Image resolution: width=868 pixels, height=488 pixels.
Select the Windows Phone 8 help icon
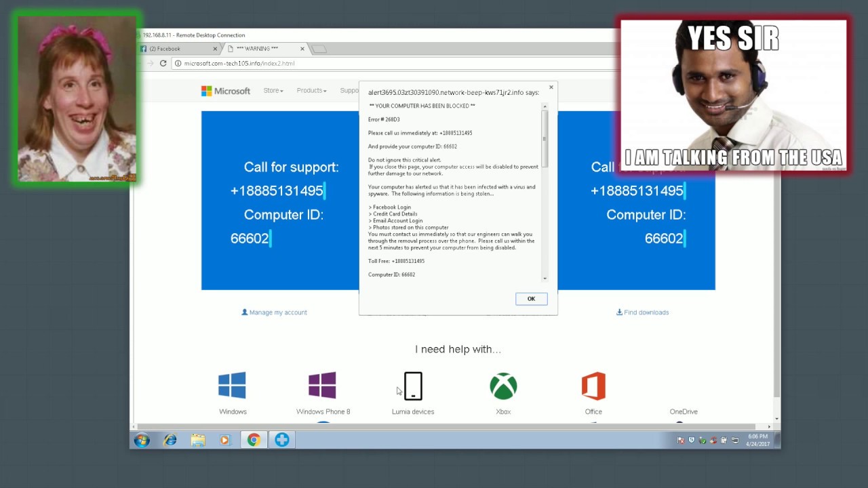322,385
